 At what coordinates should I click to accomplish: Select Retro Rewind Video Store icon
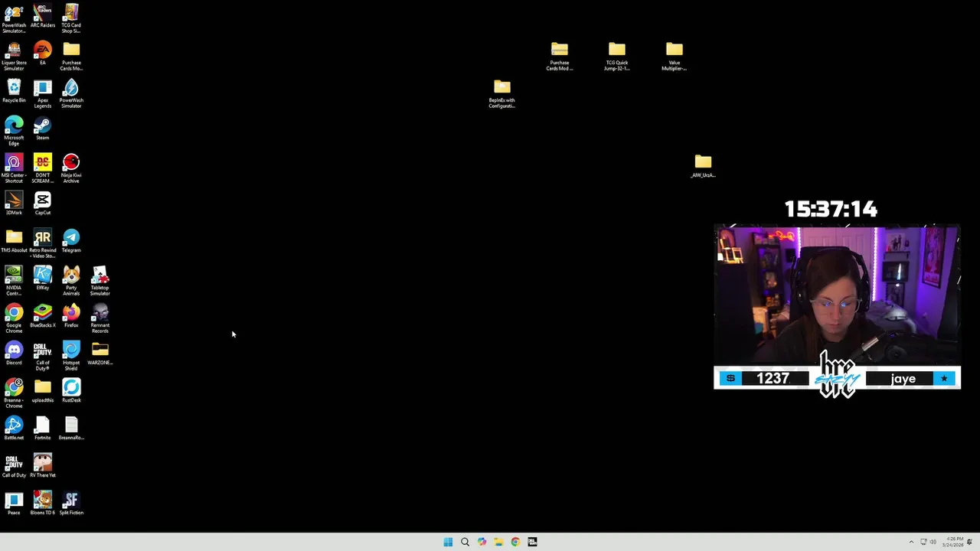pyautogui.click(x=42, y=243)
